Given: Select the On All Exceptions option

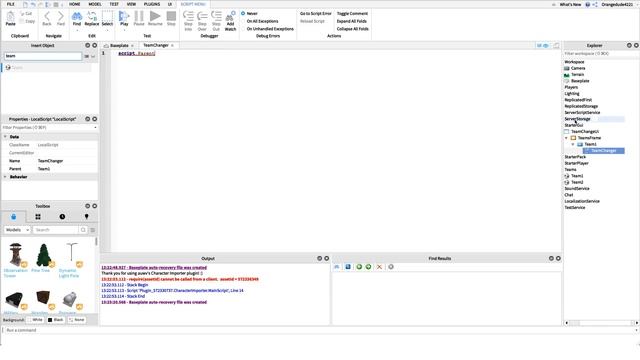Looking at the screenshot, I should [260, 21].
